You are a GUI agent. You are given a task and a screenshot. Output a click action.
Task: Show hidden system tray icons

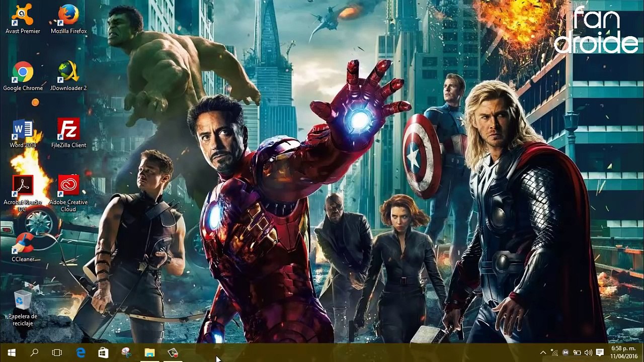pyautogui.click(x=543, y=353)
